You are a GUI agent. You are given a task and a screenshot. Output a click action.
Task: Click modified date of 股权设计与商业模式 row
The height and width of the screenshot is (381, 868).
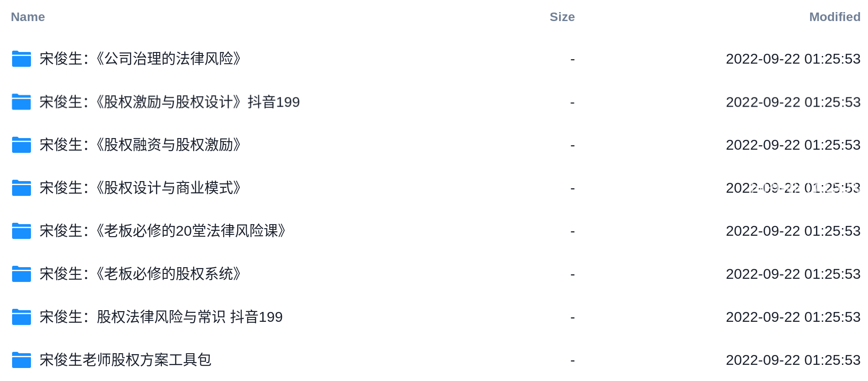[793, 188]
